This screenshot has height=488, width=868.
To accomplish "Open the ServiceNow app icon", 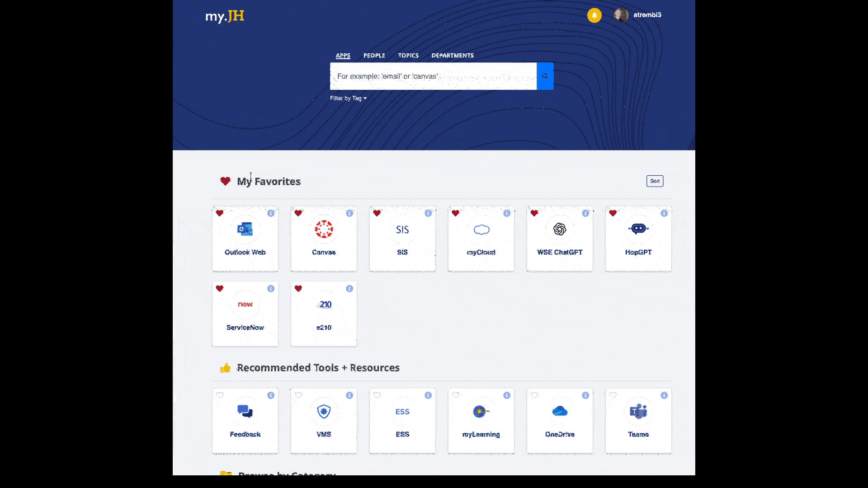I will [x=245, y=304].
